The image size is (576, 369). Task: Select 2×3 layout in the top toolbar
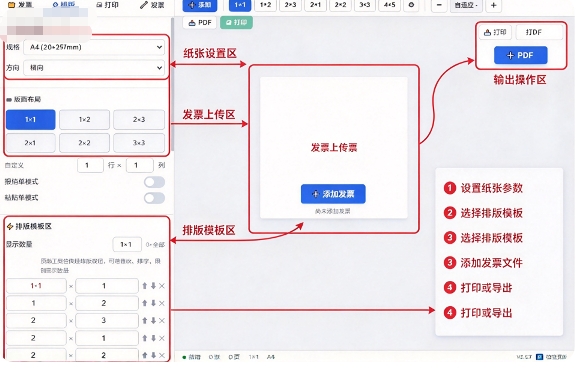point(290,5)
